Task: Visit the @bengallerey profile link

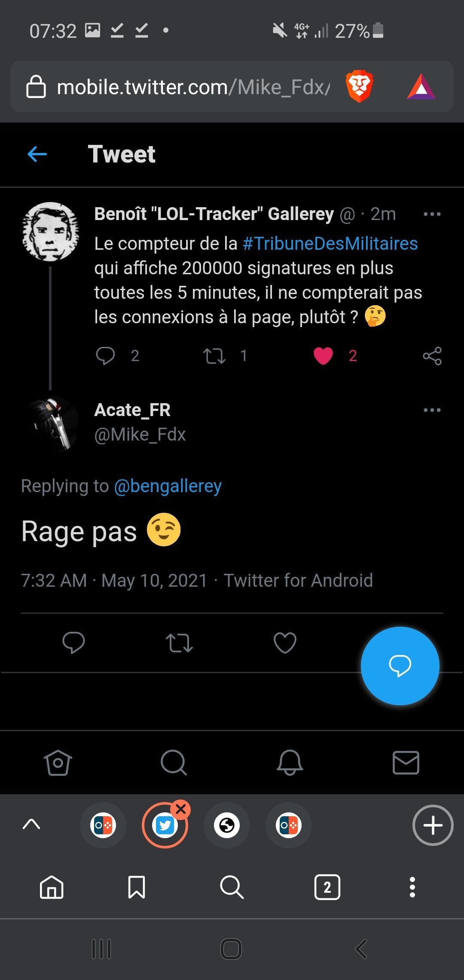Action: 168,486
